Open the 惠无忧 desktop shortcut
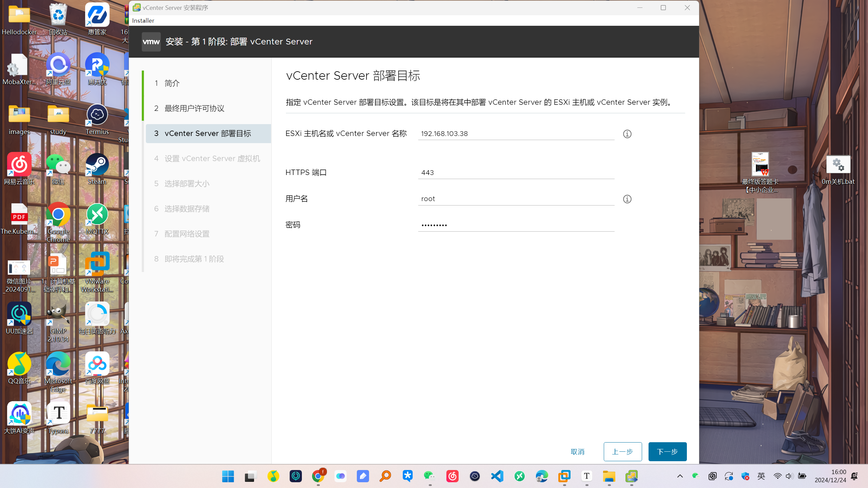The image size is (868, 488). 97,70
